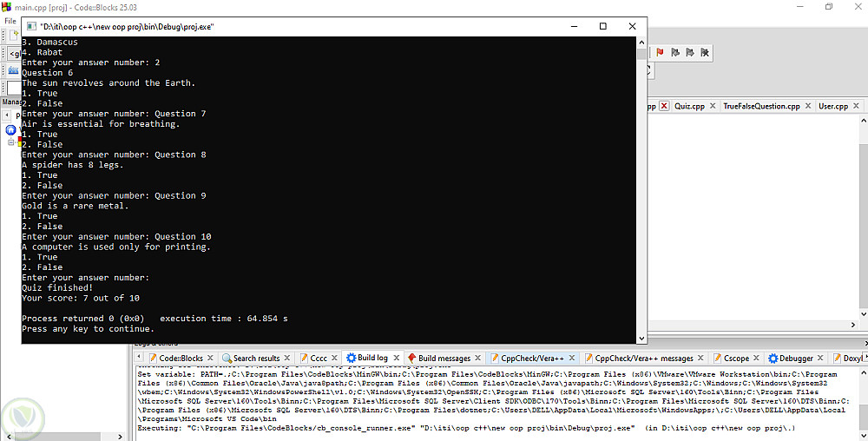Close the Cscope log tab
Viewport: 868px width, 441px height.
tap(756, 358)
